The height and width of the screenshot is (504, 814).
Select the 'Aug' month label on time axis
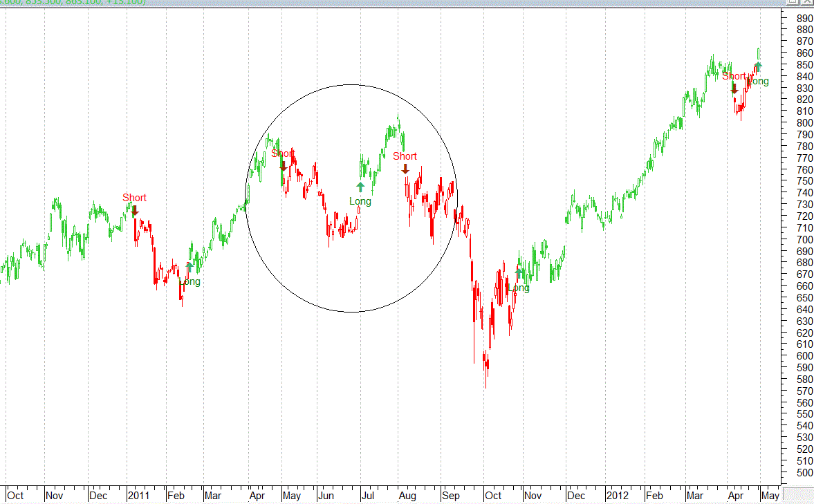(407, 496)
